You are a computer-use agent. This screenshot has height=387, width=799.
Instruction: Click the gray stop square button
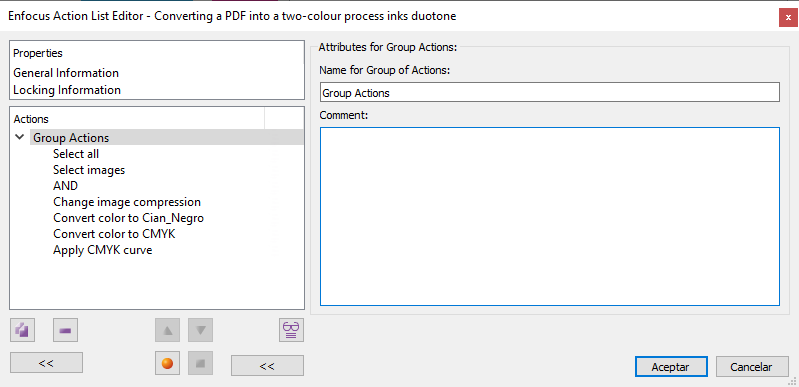pos(200,364)
